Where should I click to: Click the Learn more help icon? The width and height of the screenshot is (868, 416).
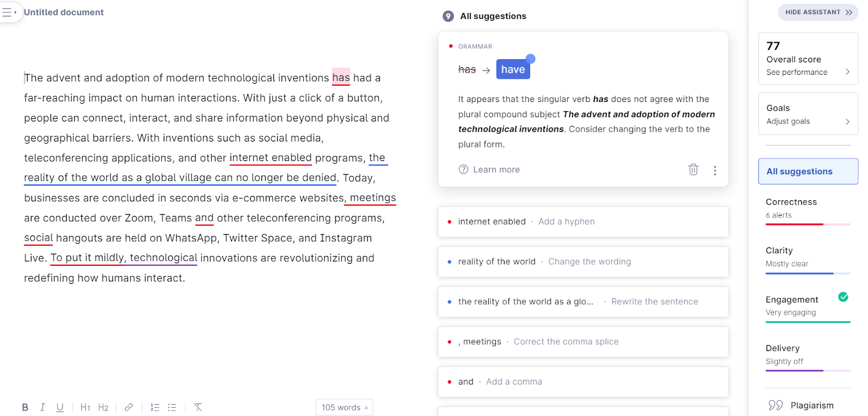click(463, 169)
